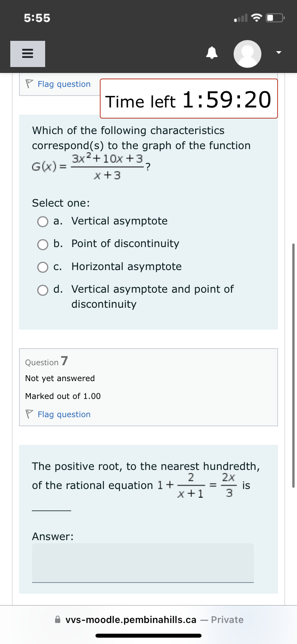
Task: Click the battery indicator in the status bar
Action: point(274,17)
